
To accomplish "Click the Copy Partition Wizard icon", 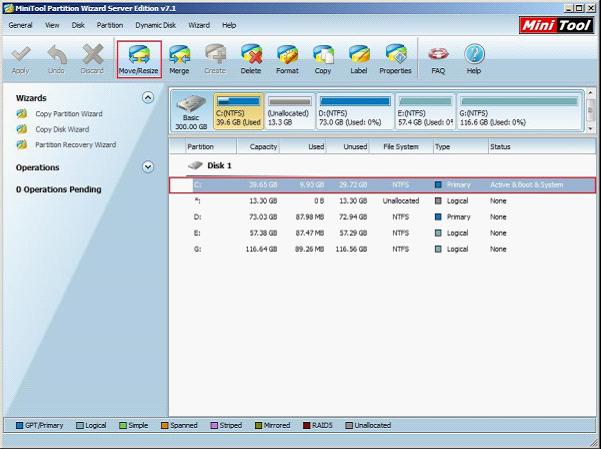I will point(22,114).
